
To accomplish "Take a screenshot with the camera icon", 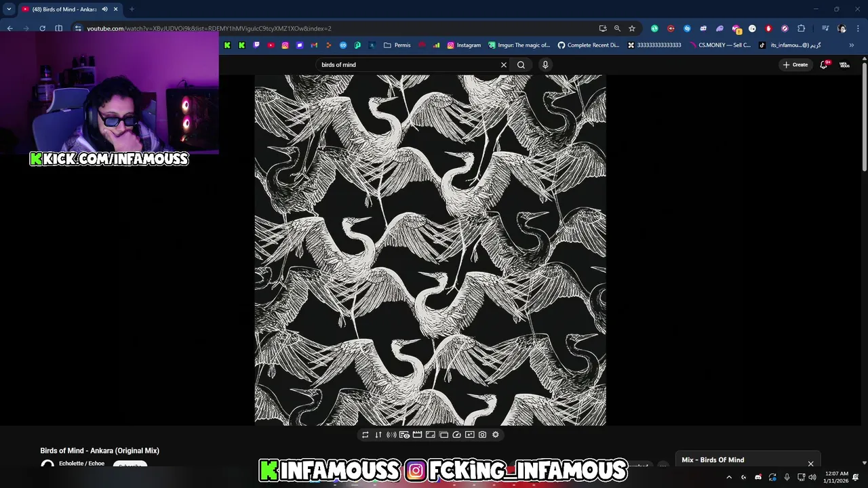I will tap(482, 435).
